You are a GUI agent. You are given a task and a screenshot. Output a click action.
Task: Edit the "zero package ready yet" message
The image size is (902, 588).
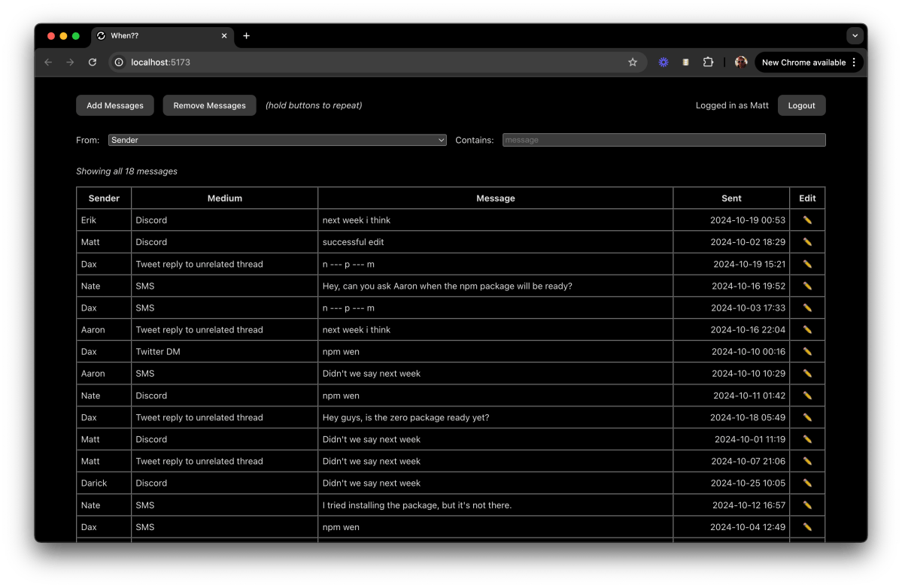tap(807, 417)
